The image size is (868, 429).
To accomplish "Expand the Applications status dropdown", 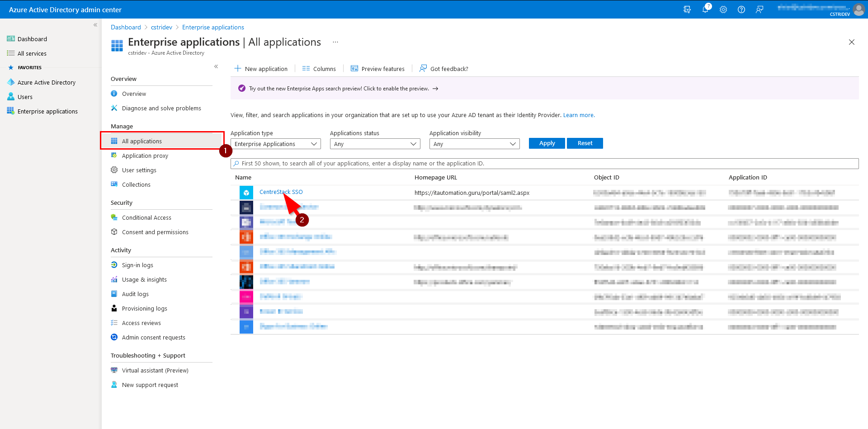I will (x=375, y=144).
